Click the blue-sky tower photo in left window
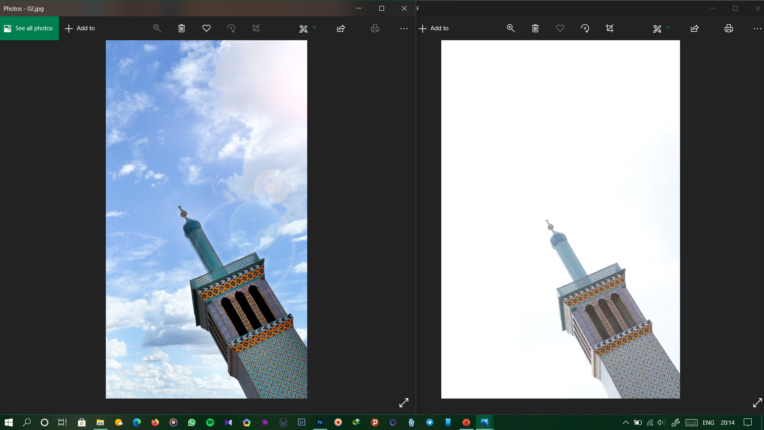 tap(207, 219)
